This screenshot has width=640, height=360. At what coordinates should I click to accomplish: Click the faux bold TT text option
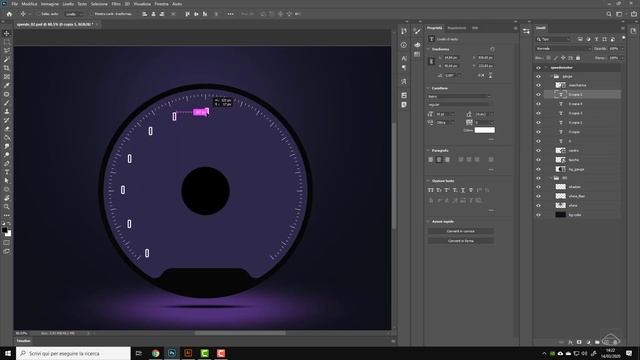431,190
